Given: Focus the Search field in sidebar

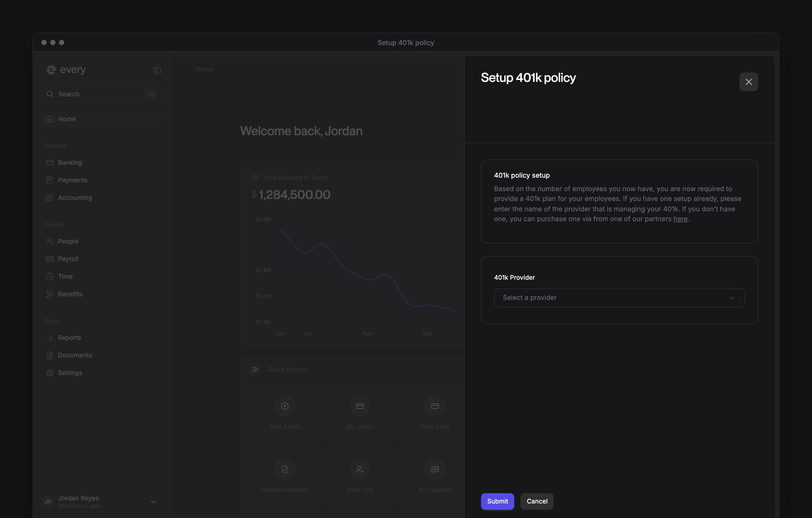Looking at the screenshot, I should (102, 94).
